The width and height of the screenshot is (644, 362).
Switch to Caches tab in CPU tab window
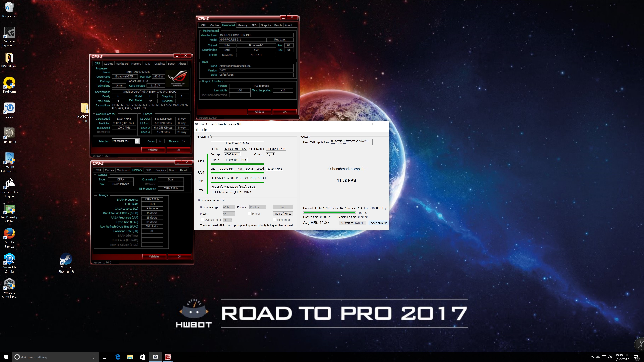[x=108, y=64]
